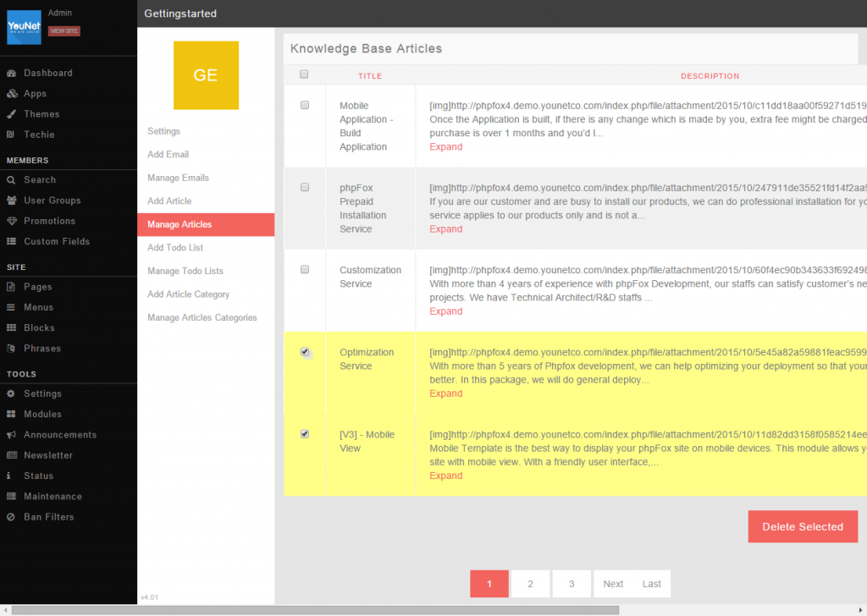Click the Announcements megaphone icon
Screen dimensions: 867x616
point(11,435)
